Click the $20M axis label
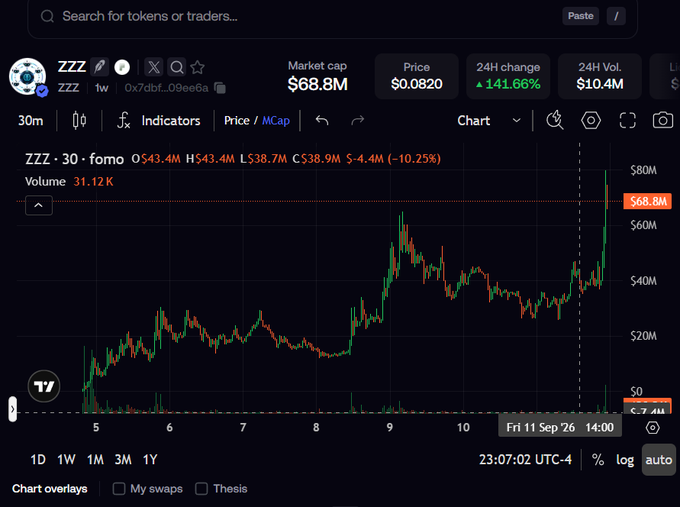680x507 pixels. [644, 336]
